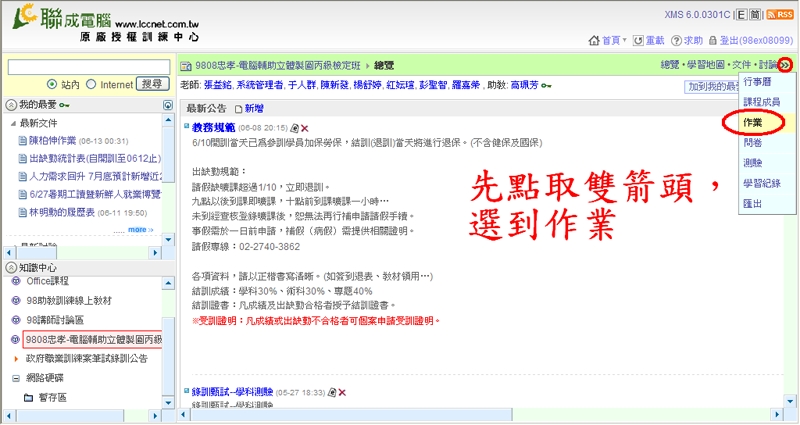Collapse the 網路硬碟 tree node

point(15,379)
